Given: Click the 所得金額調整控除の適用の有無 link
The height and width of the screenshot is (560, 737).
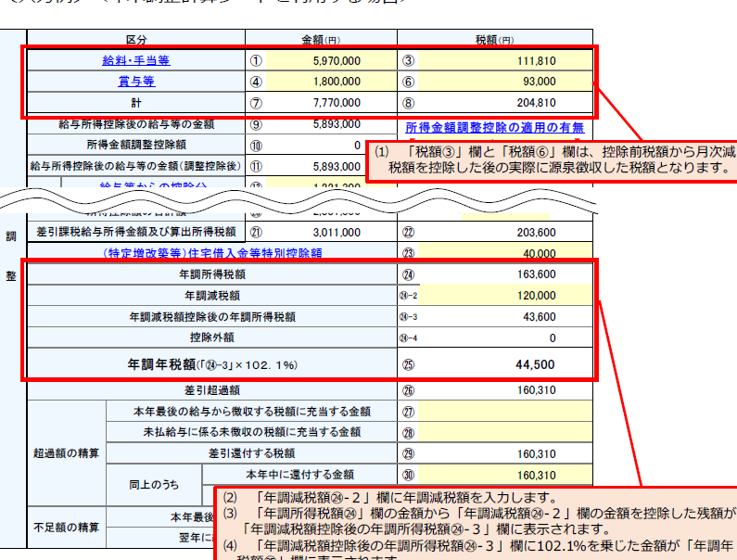Looking at the screenshot, I should (495, 126).
